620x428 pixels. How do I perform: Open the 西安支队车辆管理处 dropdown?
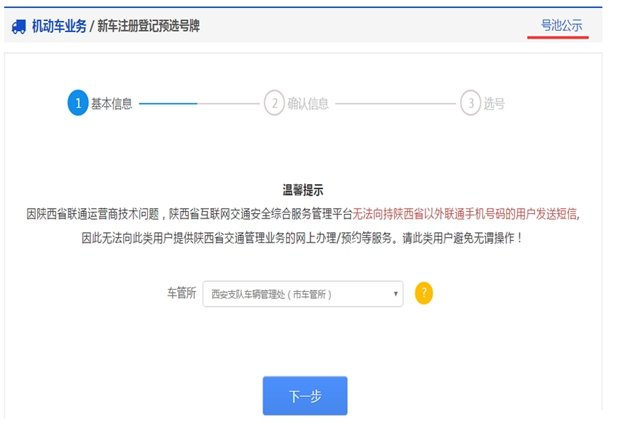300,294
